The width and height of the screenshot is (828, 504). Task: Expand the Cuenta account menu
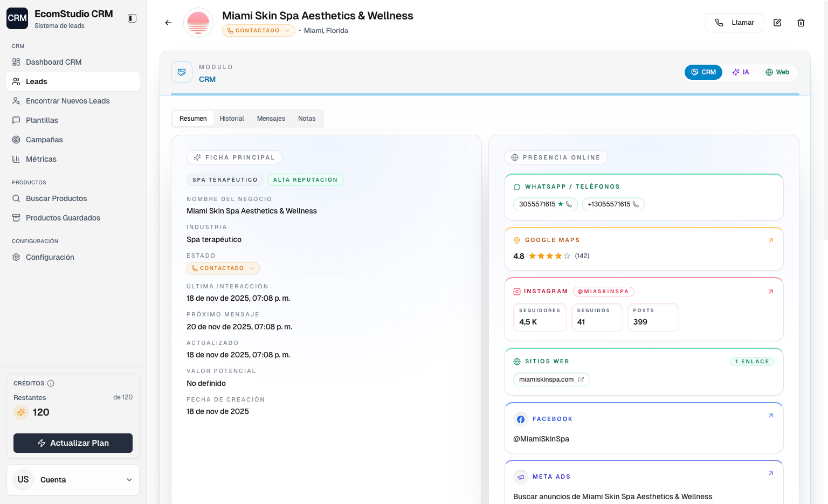(73, 480)
